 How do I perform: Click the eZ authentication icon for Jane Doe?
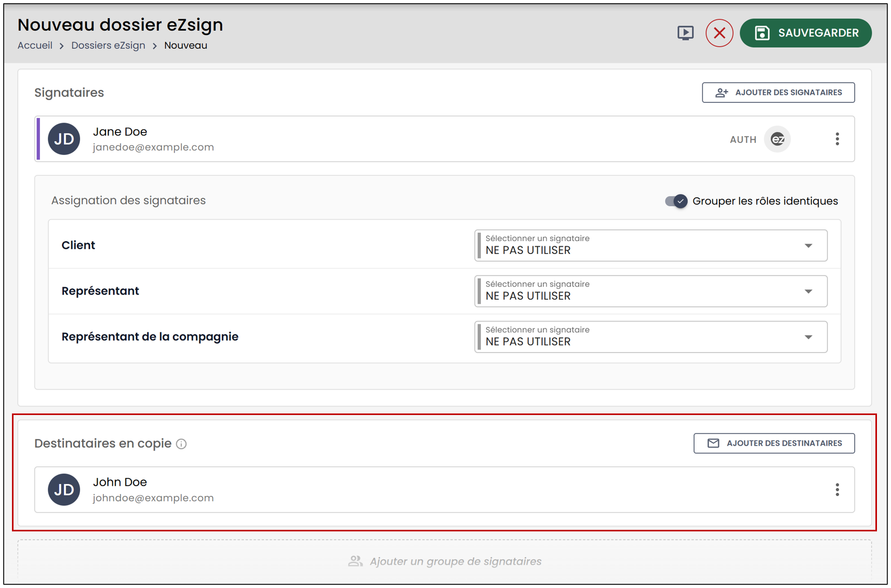(777, 139)
